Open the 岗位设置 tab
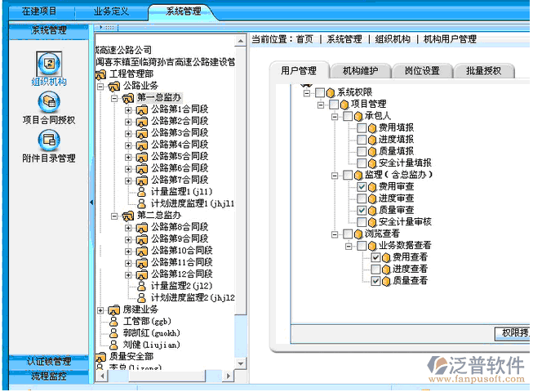This screenshot has height=392, width=533. tap(422, 71)
